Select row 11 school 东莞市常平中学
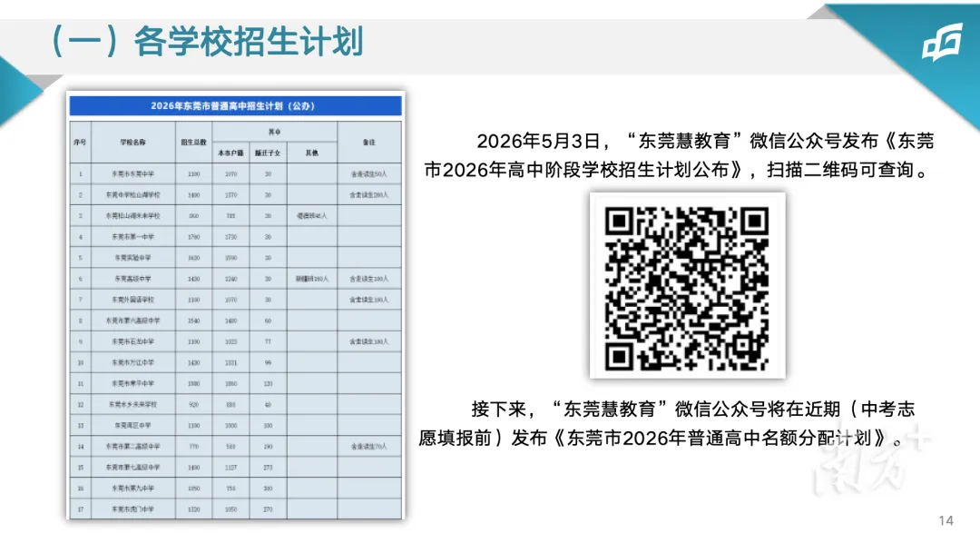980x543 pixels. pos(133,383)
